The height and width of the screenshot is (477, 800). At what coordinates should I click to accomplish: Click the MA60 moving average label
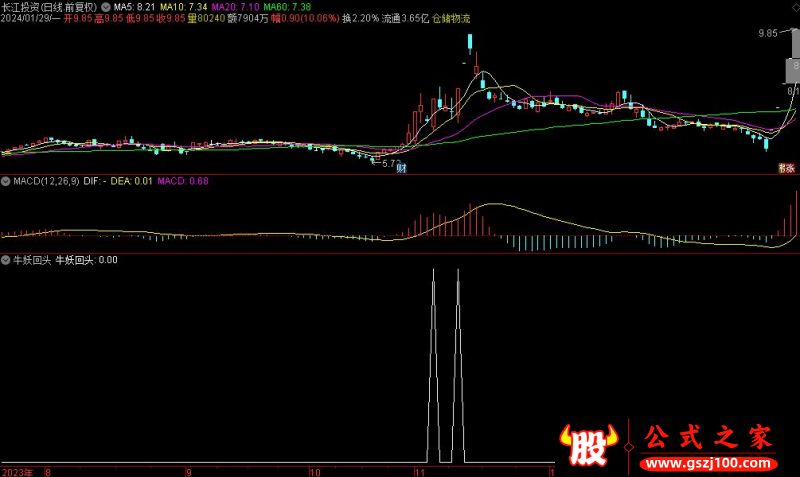click(x=287, y=6)
